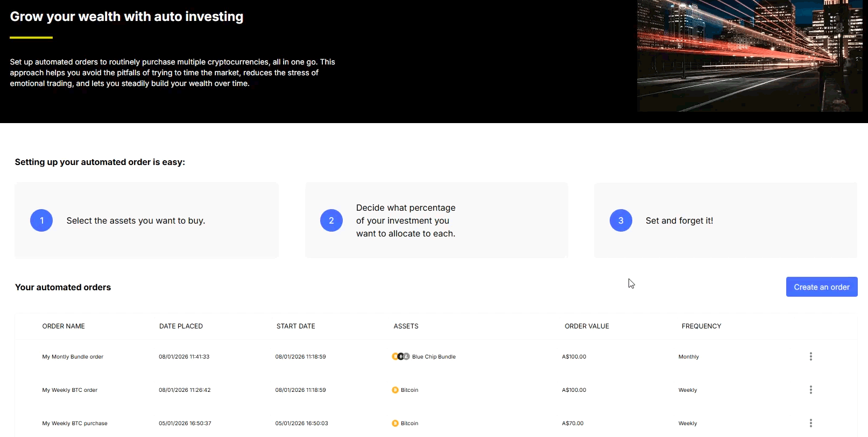Click the DATE PLACED column header
The image size is (868, 437).
pyautogui.click(x=181, y=326)
